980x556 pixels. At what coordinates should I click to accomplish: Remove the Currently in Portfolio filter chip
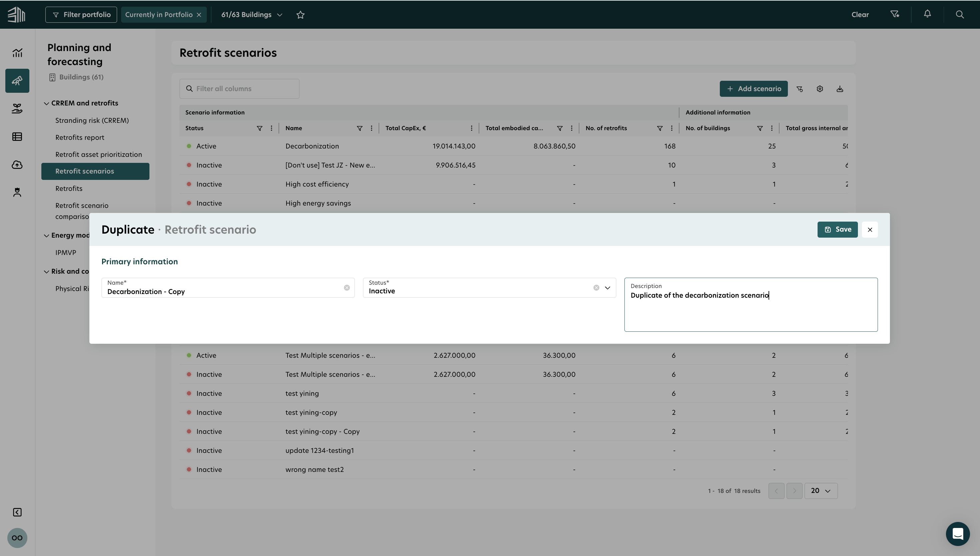199,14
